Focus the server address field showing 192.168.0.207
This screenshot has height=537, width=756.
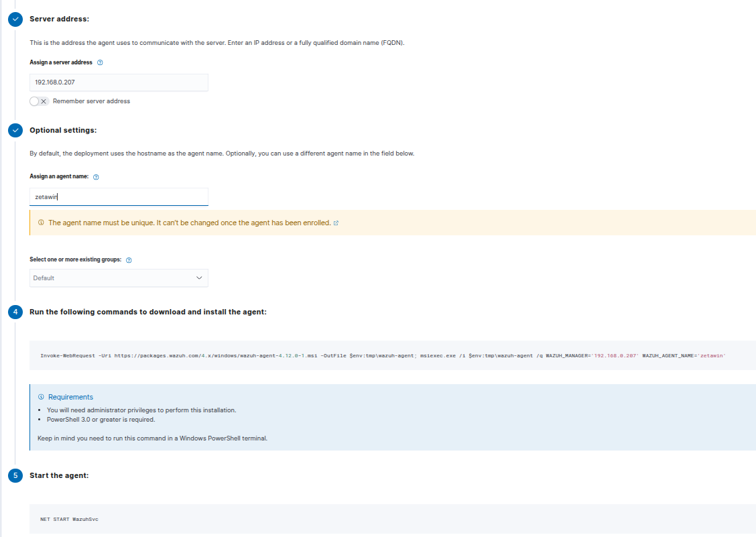[119, 82]
